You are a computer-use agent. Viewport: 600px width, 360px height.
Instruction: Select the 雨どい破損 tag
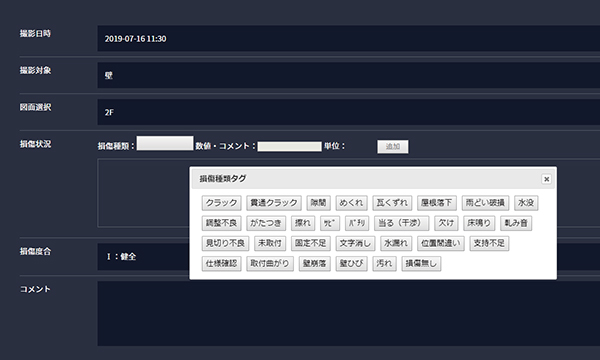point(485,203)
